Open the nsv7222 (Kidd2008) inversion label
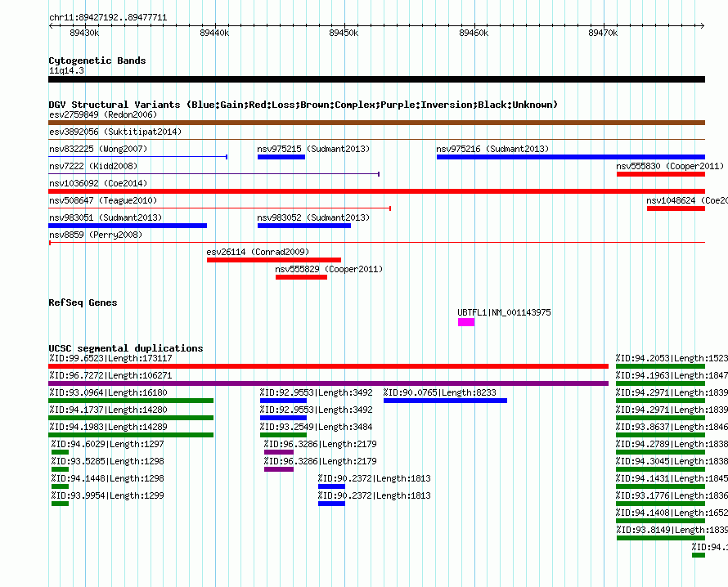 pos(93,166)
